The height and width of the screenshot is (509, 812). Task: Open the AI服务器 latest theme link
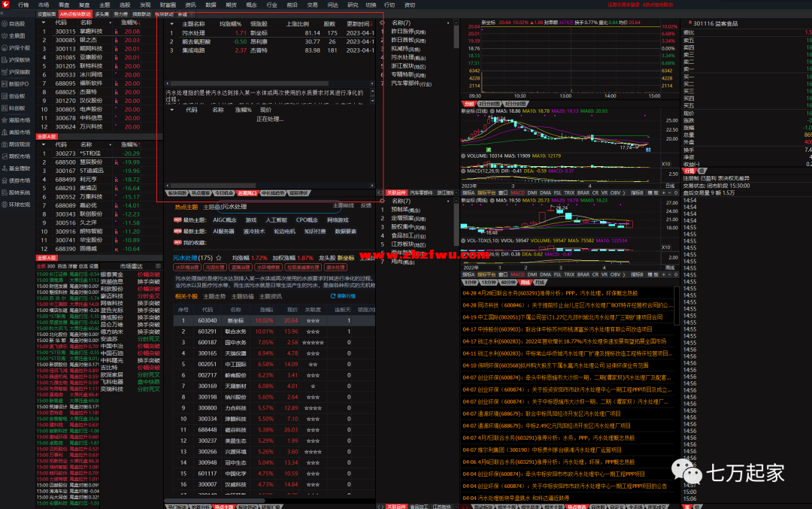tap(223, 232)
